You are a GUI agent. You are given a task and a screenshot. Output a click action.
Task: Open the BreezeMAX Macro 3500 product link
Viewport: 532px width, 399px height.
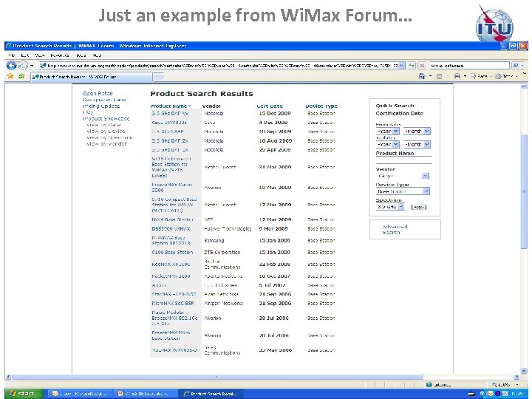pos(171,187)
